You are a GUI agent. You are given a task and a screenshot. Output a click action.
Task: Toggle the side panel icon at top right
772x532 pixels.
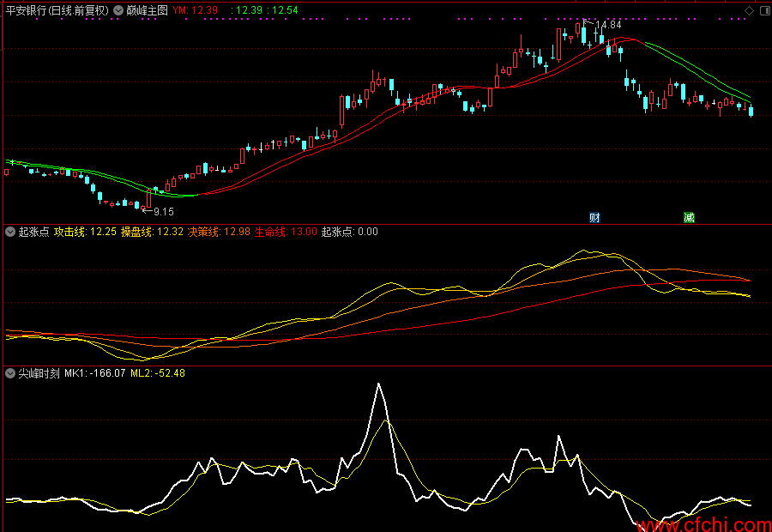click(766, 10)
